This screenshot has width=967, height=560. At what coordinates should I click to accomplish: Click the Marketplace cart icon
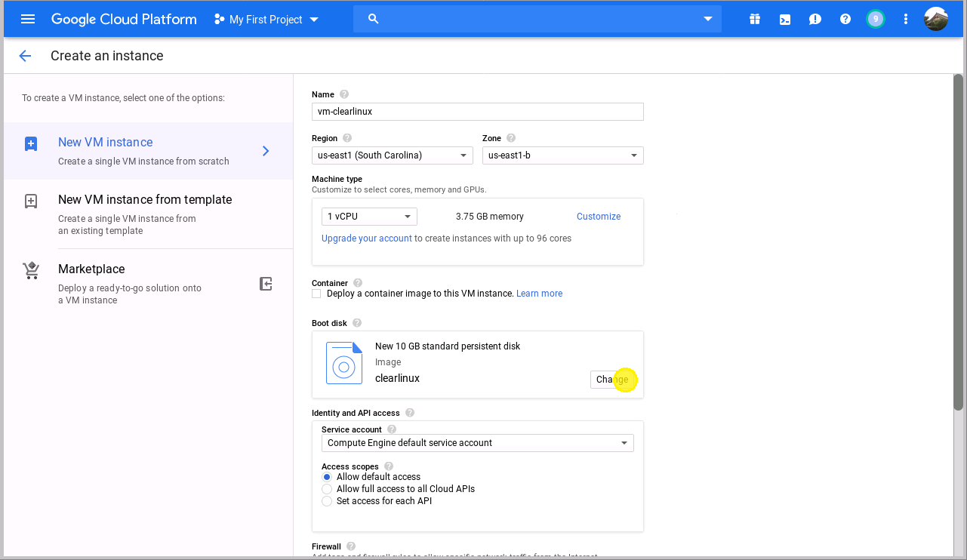31,270
